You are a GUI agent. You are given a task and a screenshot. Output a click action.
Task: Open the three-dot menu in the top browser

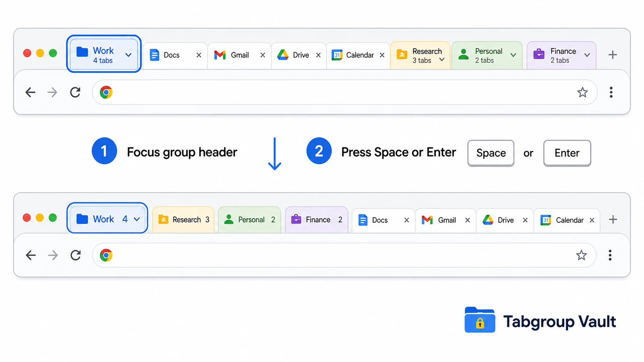point(611,92)
